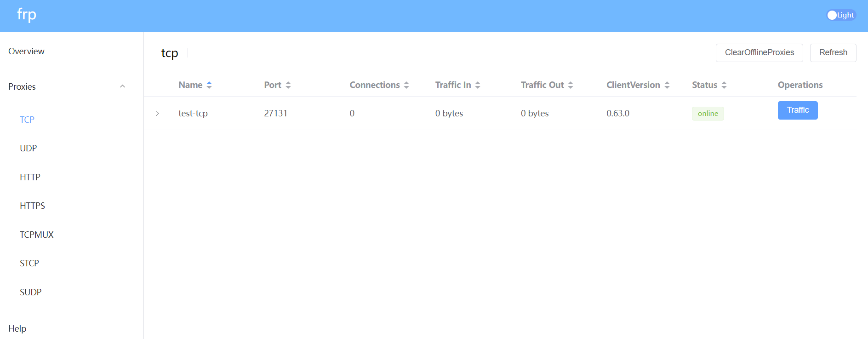This screenshot has height=339, width=868.
Task: Sort by Status sort arrows
Action: (724, 85)
